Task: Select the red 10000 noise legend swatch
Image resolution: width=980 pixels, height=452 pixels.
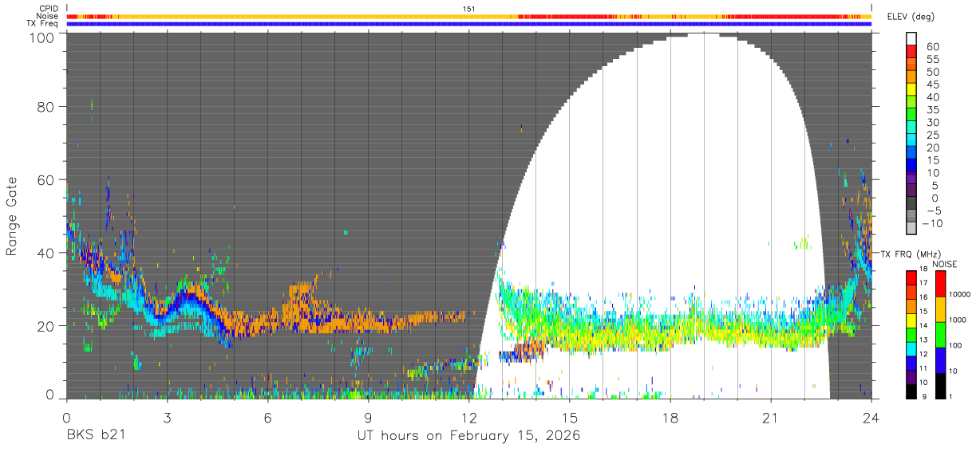Action: (939, 284)
